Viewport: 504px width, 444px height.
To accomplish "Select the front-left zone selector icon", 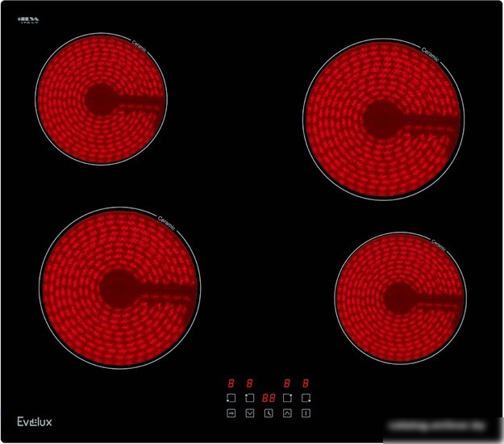I will pyautogui.click(x=231, y=398).
